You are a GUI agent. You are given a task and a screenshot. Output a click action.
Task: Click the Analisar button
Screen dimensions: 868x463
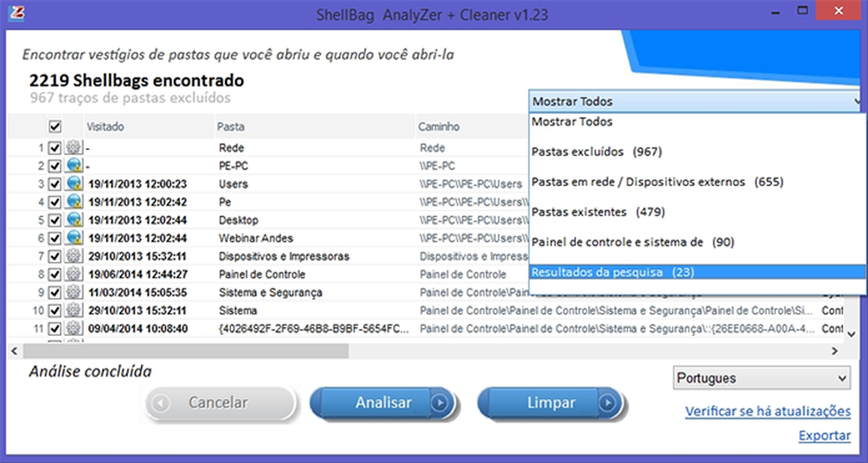[383, 403]
